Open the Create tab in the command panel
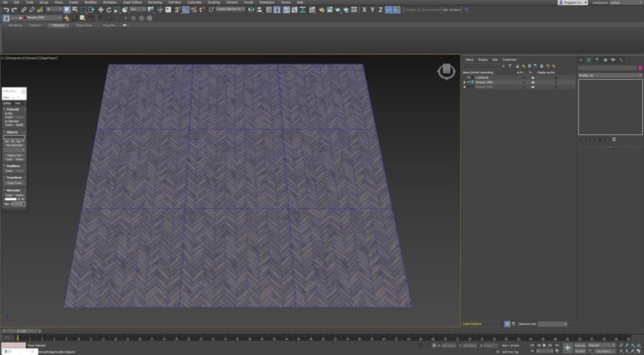 [581, 59]
